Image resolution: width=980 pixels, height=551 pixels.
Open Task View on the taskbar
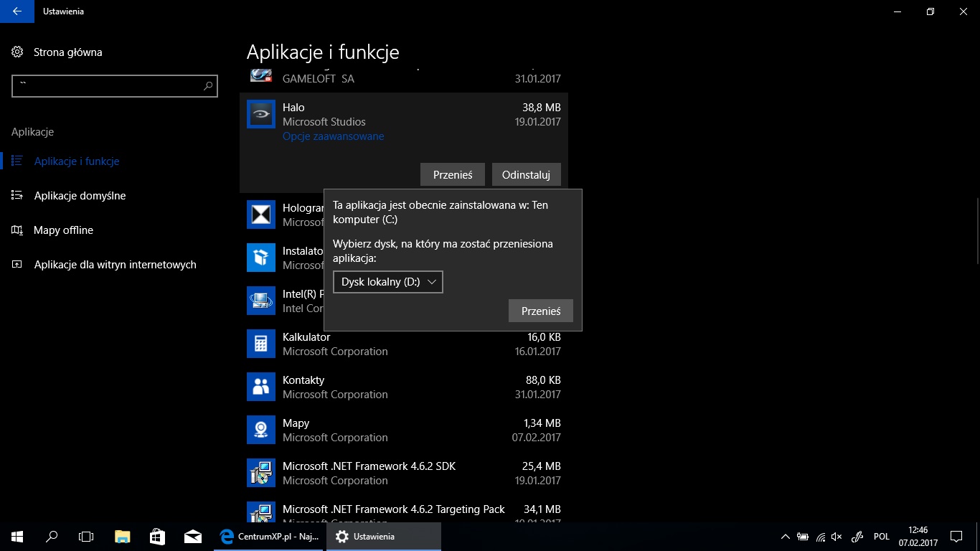[86, 537]
